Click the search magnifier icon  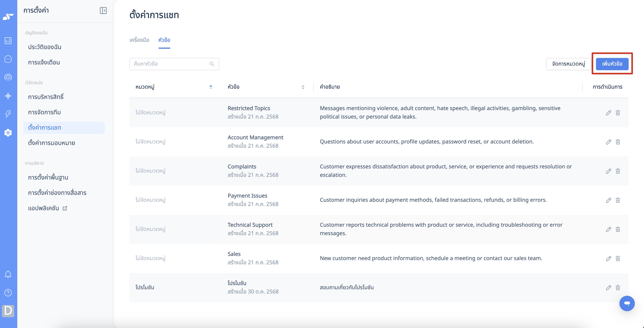coord(212,64)
